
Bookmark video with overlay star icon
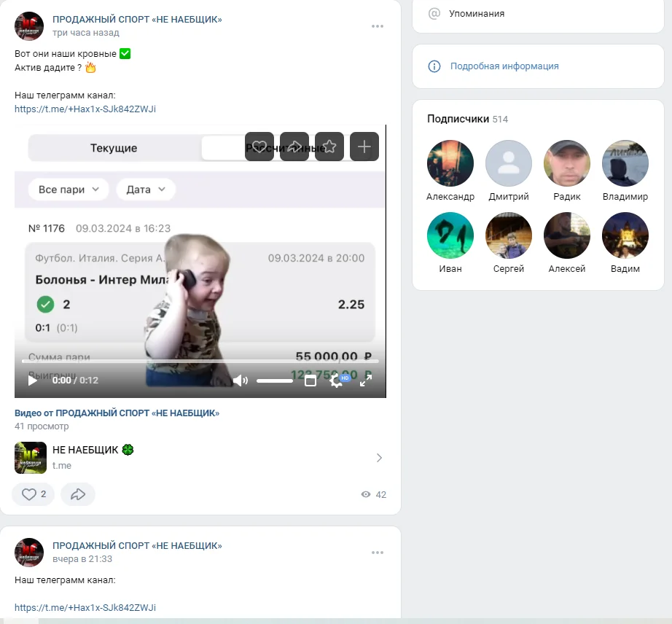coord(329,147)
